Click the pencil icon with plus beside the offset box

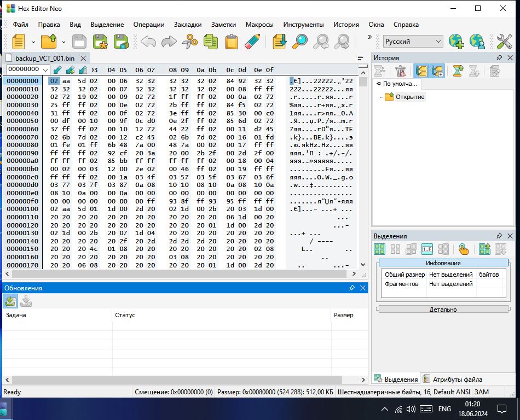point(70,70)
